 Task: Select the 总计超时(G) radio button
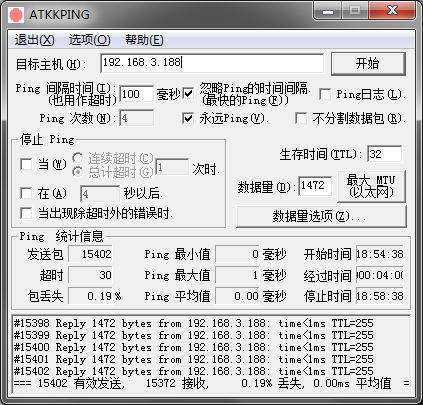pyautogui.click(x=77, y=172)
